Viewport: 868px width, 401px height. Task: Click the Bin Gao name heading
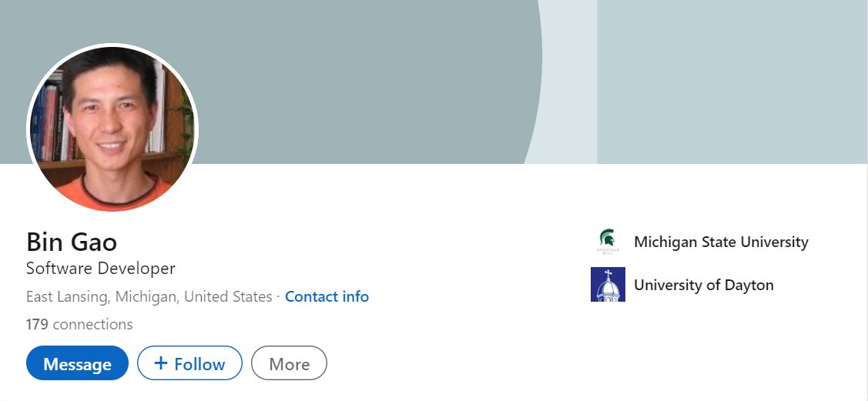tap(72, 242)
